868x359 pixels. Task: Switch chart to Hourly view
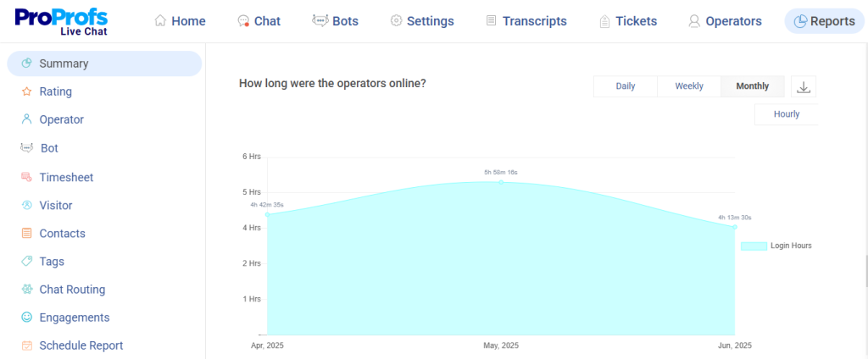point(786,114)
